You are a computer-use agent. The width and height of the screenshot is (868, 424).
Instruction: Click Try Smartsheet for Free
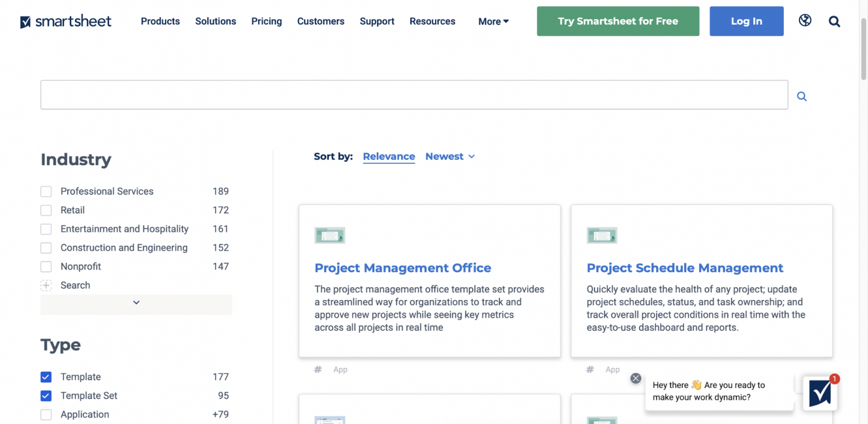617,21
